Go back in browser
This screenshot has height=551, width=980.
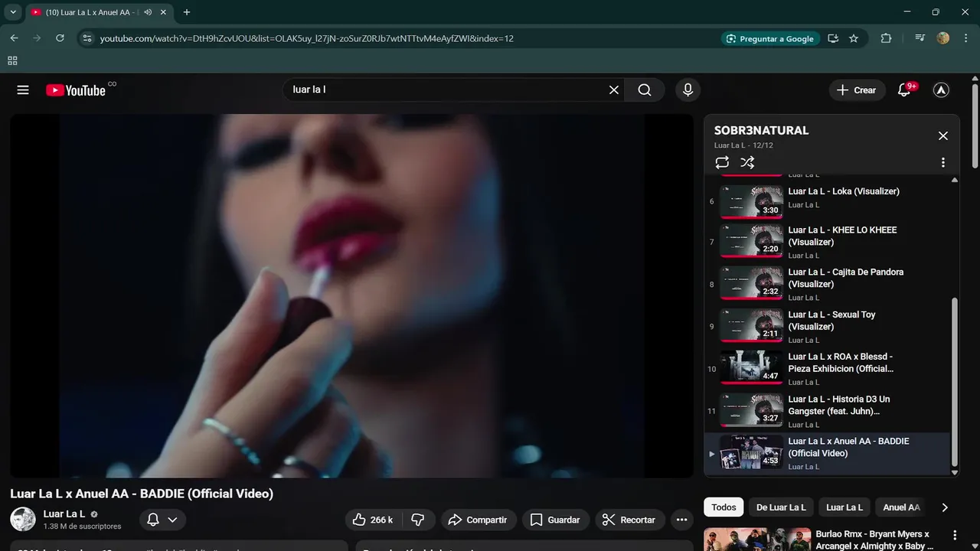click(14, 38)
